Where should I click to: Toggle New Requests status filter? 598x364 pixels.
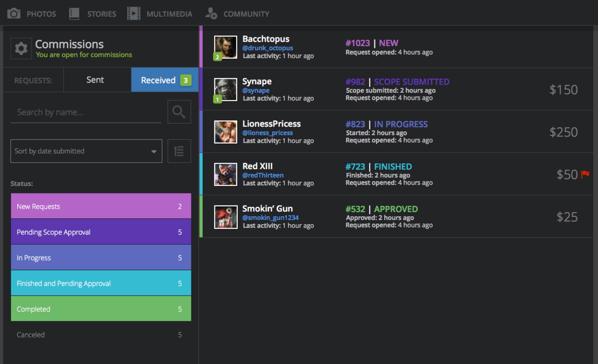pyautogui.click(x=101, y=206)
